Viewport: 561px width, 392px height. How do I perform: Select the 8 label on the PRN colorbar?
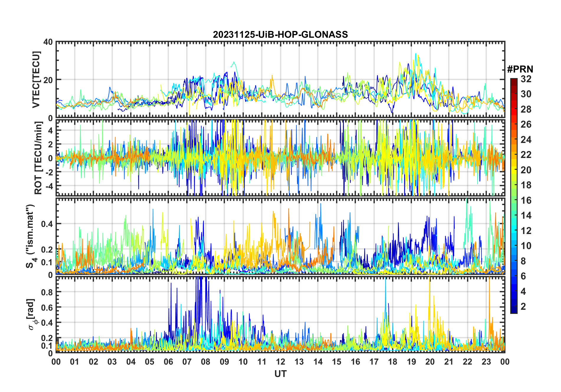[523, 261]
